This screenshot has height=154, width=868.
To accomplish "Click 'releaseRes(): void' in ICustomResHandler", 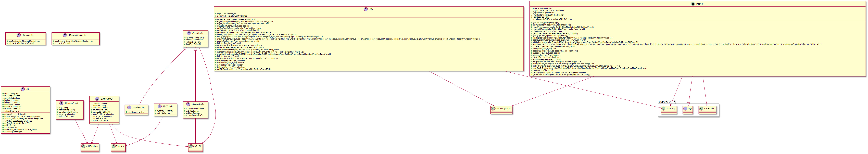I will (62, 43).
